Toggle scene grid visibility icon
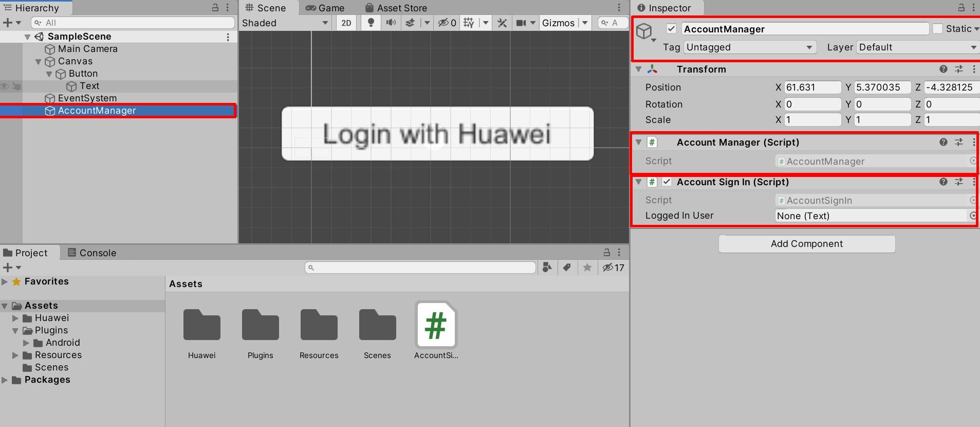Viewport: 980px width, 427px height. (469, 23)
